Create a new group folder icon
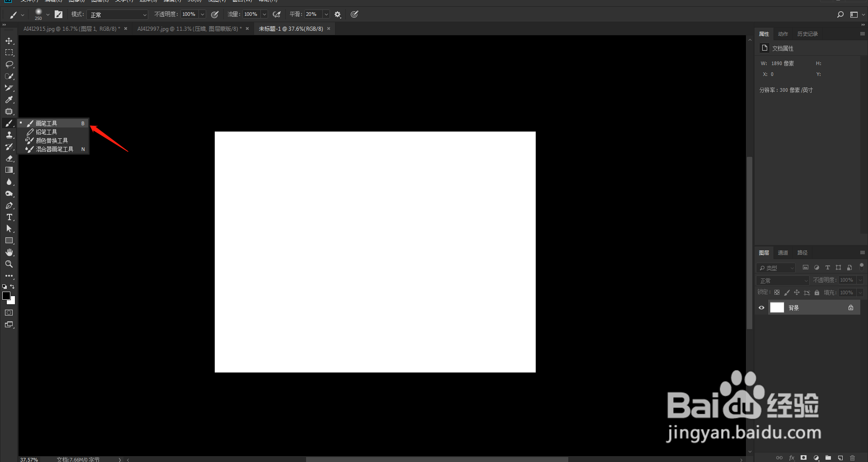Image resolution: width=868 pixels, height=462 pixels. (x=828, y=457)
